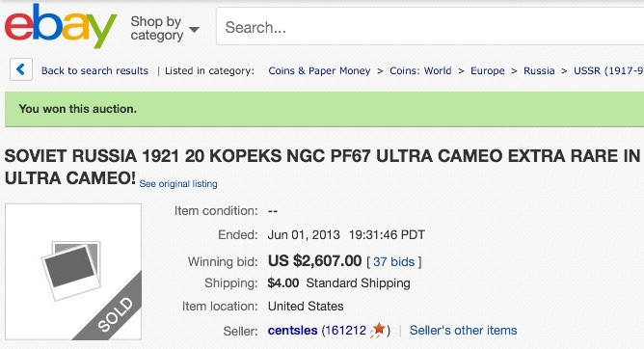
Task: Select the Russia breadcrumb link
Action: [539, 70]
